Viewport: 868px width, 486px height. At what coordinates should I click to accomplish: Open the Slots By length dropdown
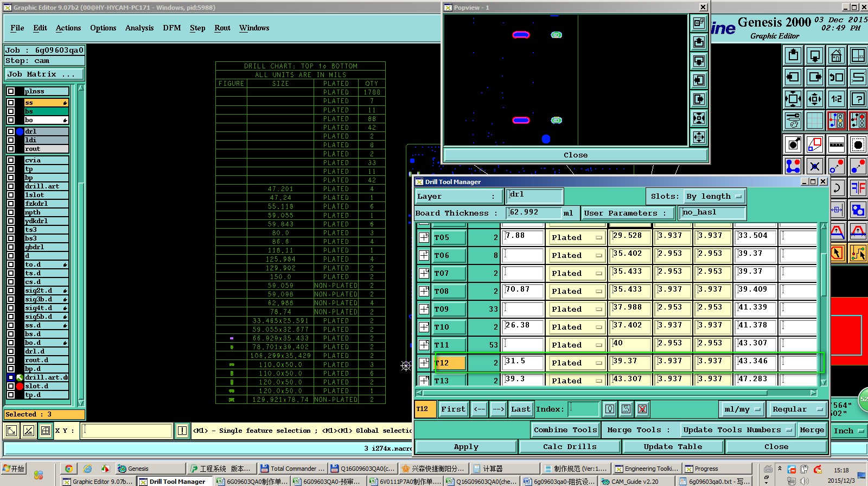(x=714, y=197)
